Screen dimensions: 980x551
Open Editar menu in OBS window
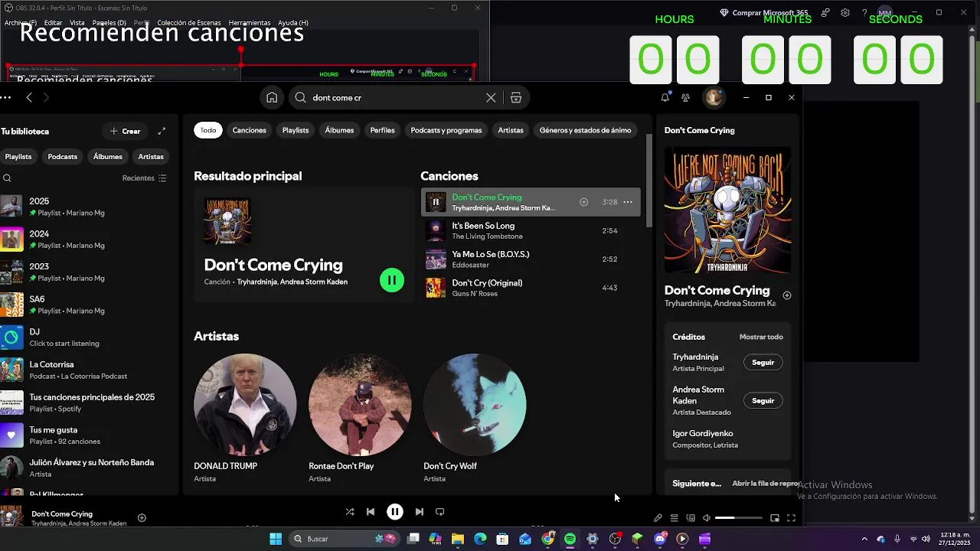(x=53, y=23)
